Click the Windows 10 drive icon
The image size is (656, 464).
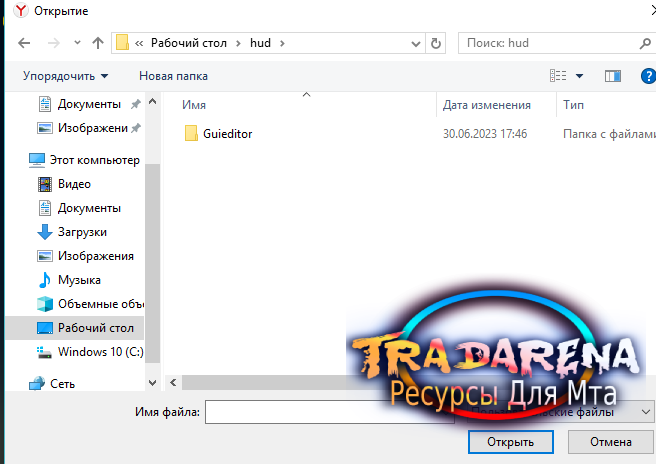(44, 352)
